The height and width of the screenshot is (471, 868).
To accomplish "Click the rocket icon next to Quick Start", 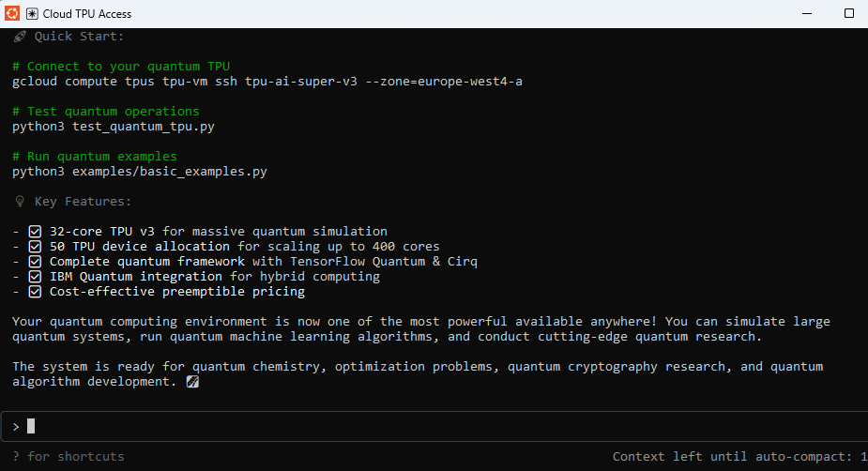I will [20, 37].
